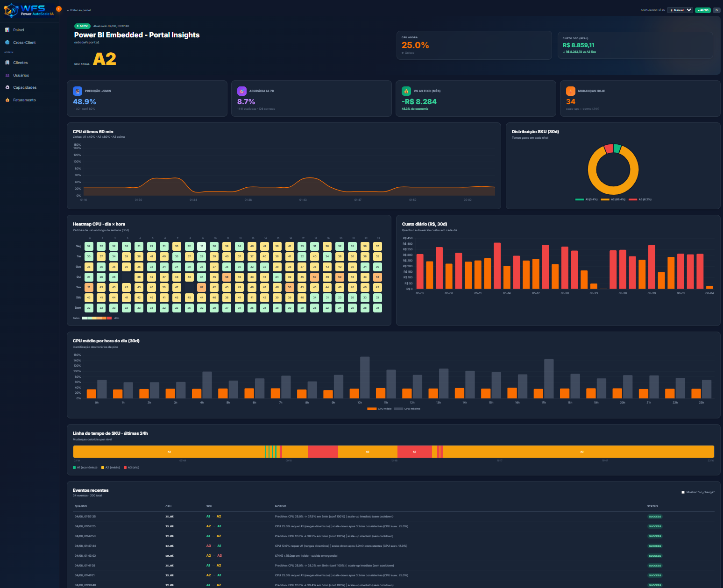
Task: Click the green ATIVO status badge
Action: pyautogui.click(x=82, y=26)
